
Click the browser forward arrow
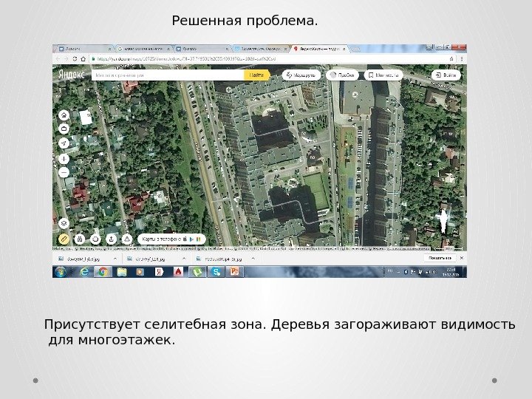click(x=66, y=58)
